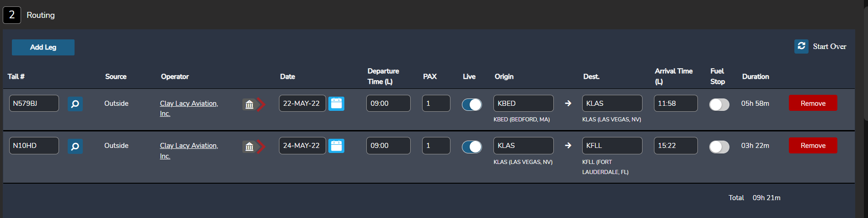Viewport: 868px width, 218px height.
Task: Click the search icon next to tail N579BJ
Action: [x=75, y=104]
